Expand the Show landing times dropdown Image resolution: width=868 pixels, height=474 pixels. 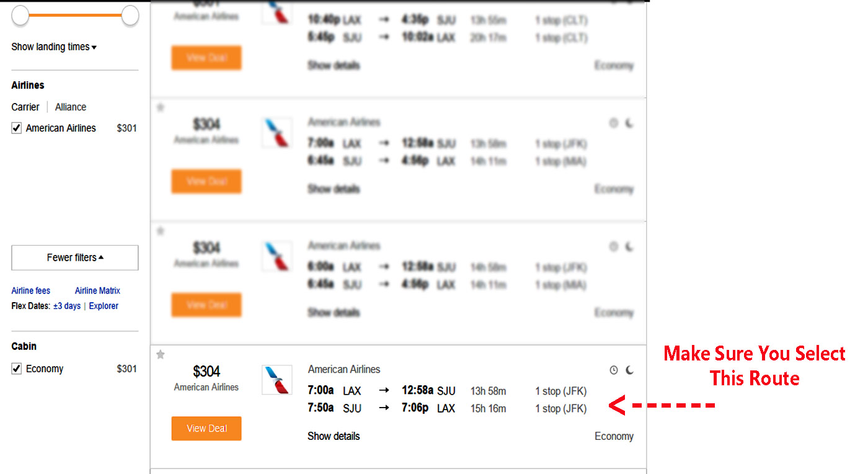pyautogui.click(x=54, y=47)
